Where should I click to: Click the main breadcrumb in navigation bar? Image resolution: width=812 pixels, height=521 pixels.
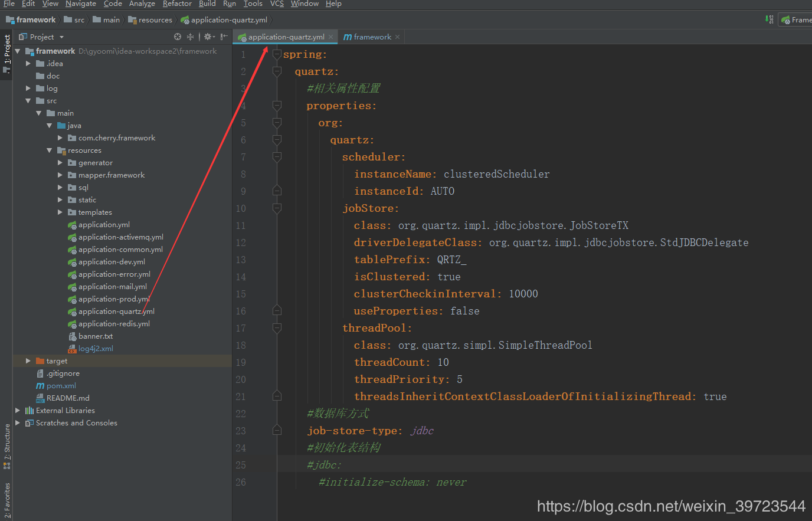(106, 19)
